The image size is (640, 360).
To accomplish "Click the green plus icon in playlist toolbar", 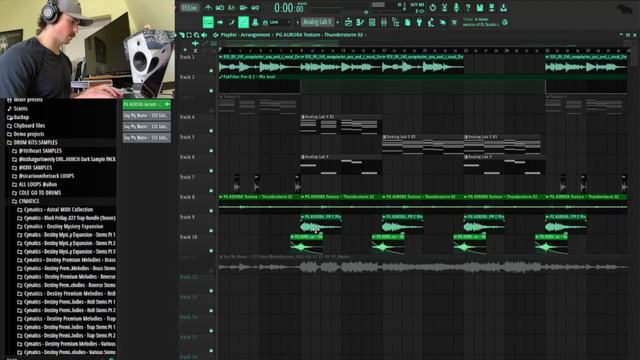I will (x=195, y=43).
